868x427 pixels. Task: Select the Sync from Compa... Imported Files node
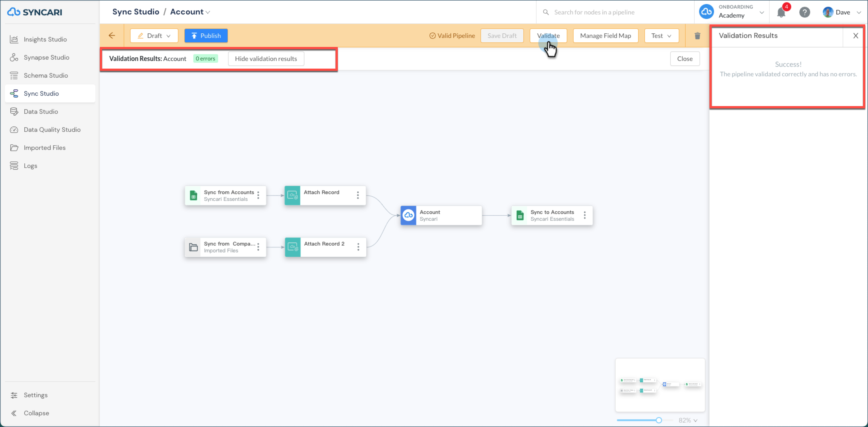click(225, 247)
